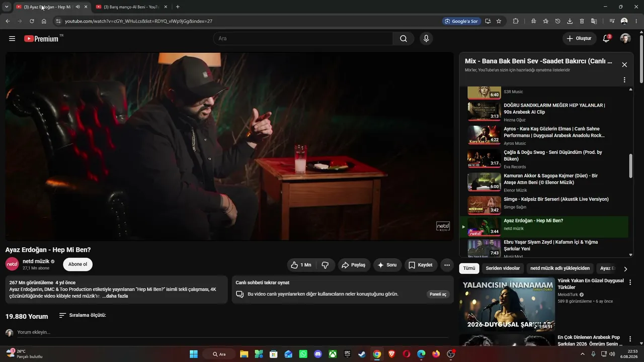
Task: Save video with Kaydet button
Action: click(x=421, y=265)
